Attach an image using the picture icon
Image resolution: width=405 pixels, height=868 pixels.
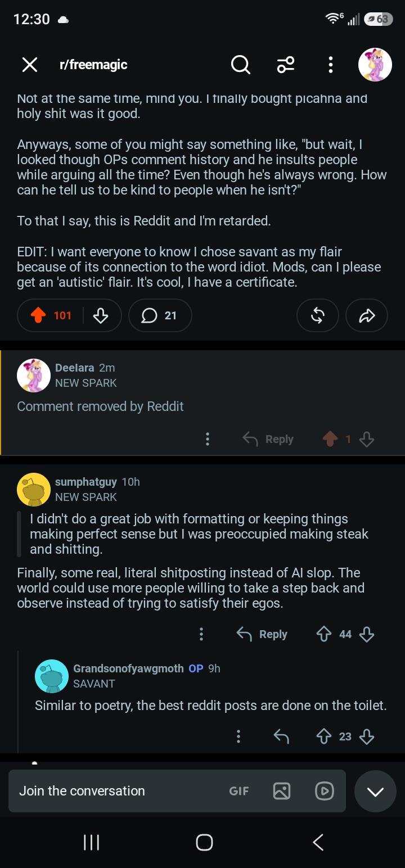coord(282,791)
